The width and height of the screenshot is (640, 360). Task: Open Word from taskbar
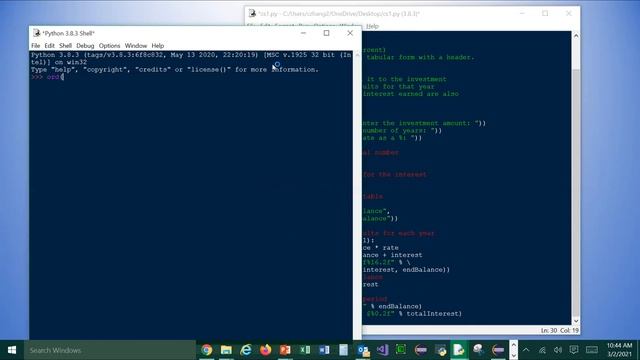(x=324, y=350)
